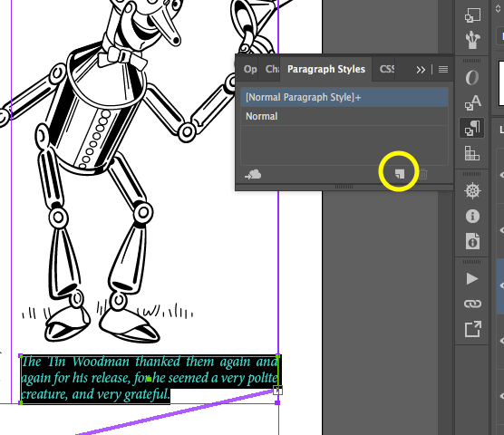Switch to the Op panel tab
This screenshot has height=435, width=504.
[250, 69]
